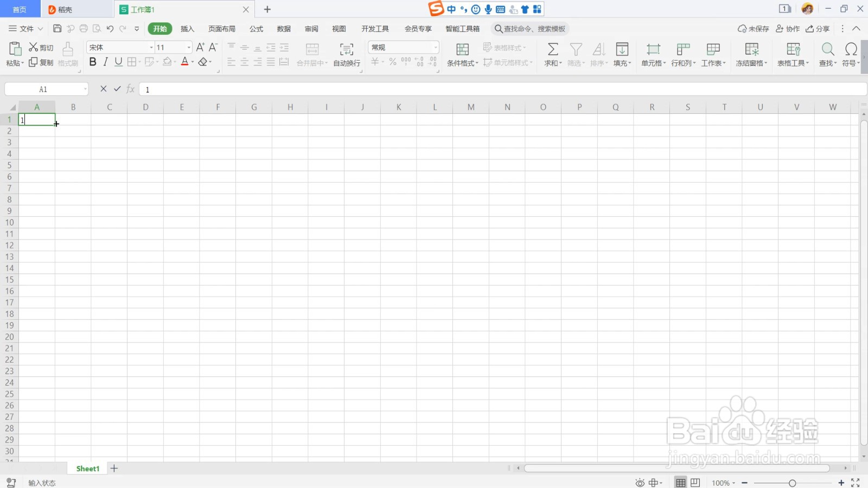Open the font name dropdown (宋体)
Screen dimensions: 868x488
pyautogui.click(x=151, y=48)
